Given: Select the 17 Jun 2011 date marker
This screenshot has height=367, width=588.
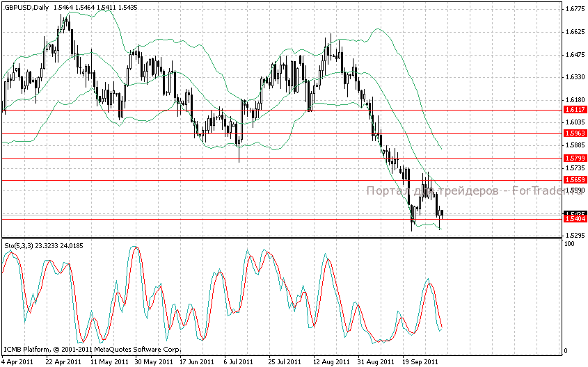Looking at the screenshot, I should click(x=197, y=362).
